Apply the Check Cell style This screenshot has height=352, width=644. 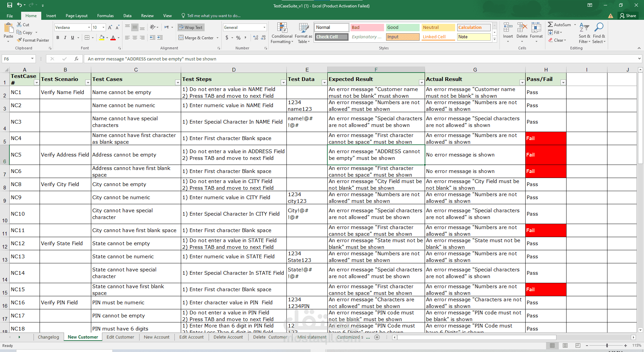(x=331, y=37)
